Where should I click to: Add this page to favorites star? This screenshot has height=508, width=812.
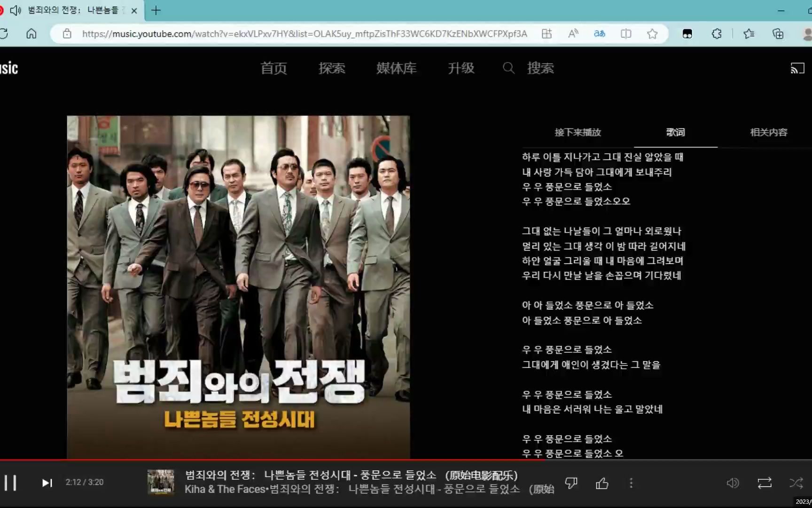click(x=652, y=34)
